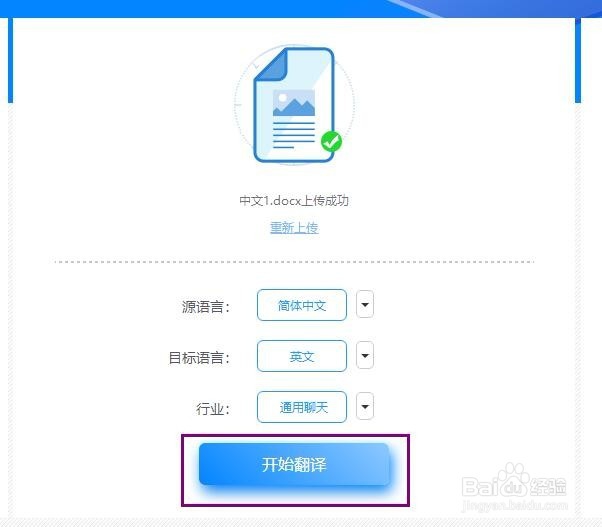Expand the 行业 dropdown arrow
602x527 pixels.
click(365, 406)
